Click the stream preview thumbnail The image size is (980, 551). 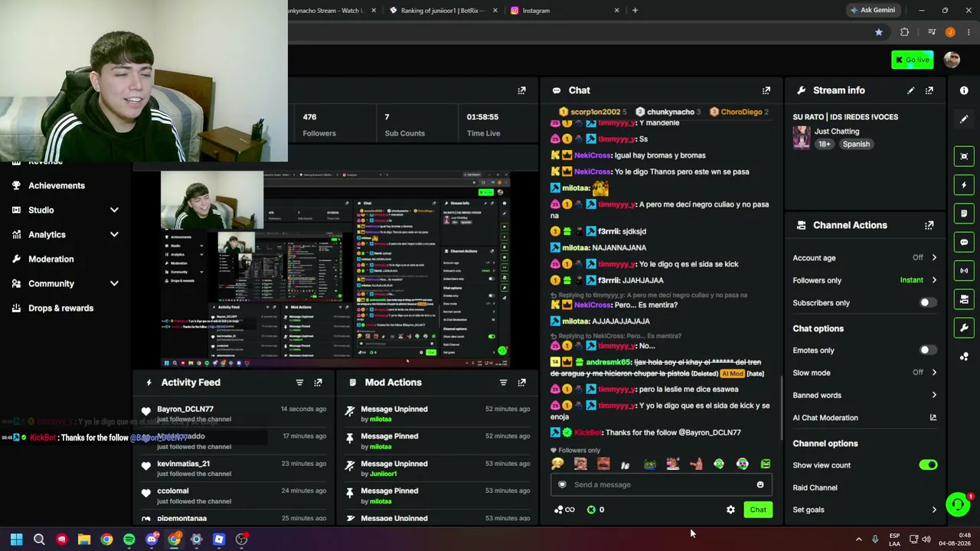(x=335, y=269)
